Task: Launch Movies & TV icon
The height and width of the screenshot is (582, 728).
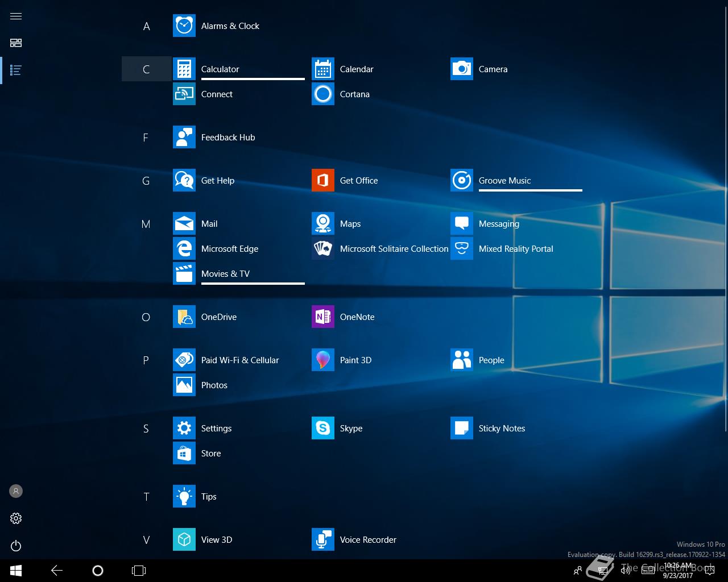Action: click(184, 273)
